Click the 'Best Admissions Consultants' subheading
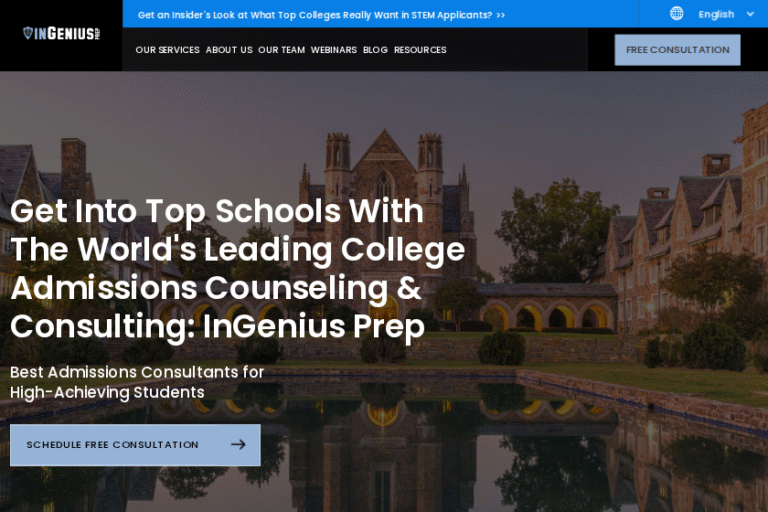 coord(137,382)
